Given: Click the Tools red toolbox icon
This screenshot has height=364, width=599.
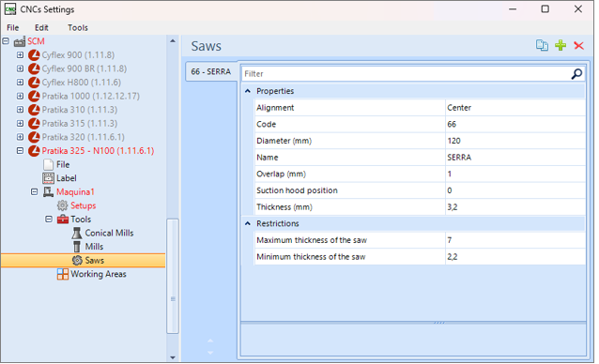Looking at the screenshot, I should (x=63, y=220).
